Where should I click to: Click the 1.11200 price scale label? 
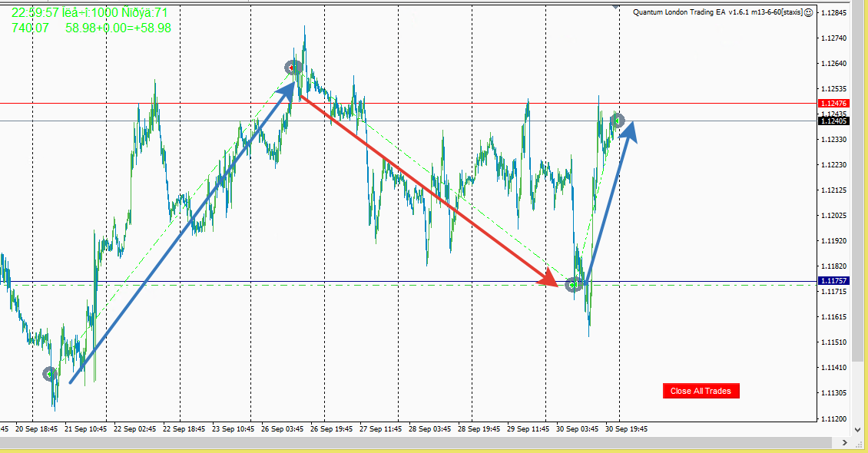click(x=833, y=418)
